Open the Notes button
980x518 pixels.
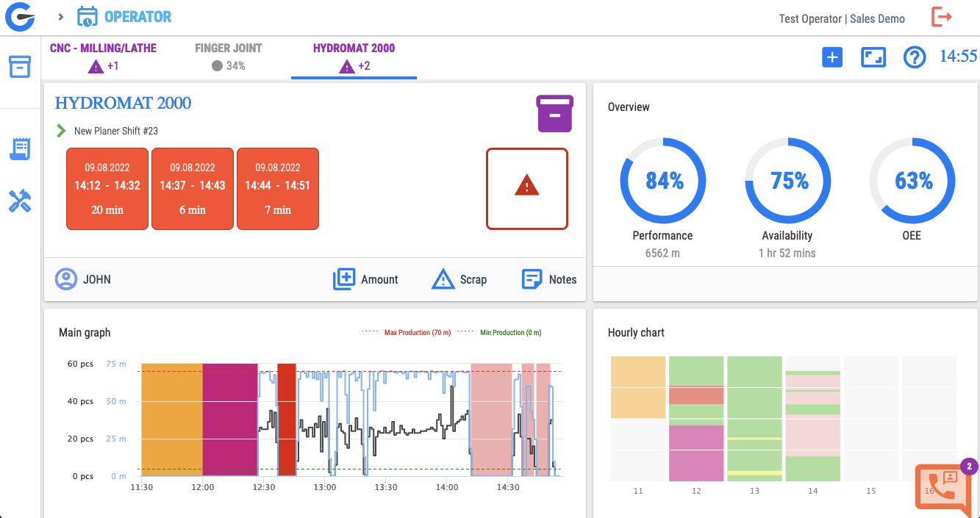click(549, 279)
